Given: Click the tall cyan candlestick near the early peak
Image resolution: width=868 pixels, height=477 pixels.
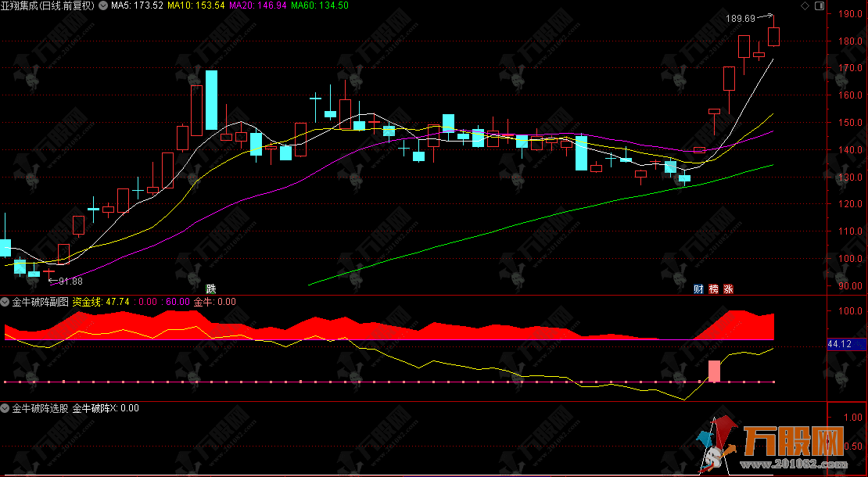Looking at the screenshot, I should point(211,100).
